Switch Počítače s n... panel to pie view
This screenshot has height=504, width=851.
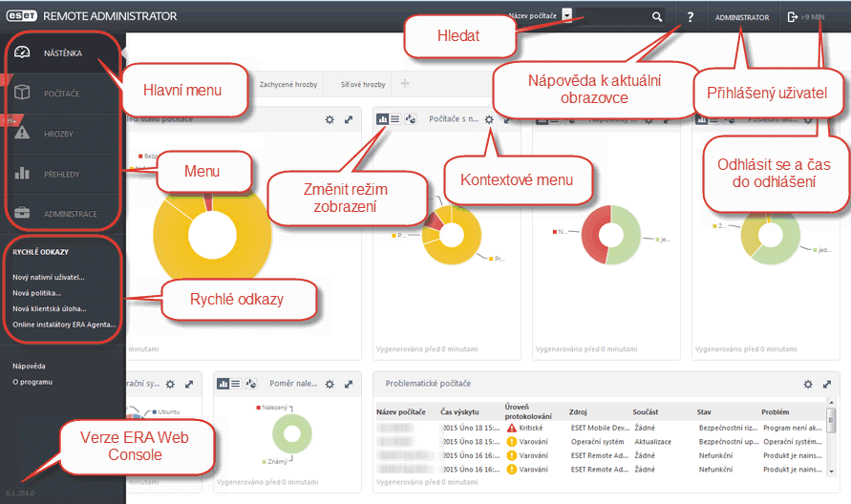tap(411, 118)
